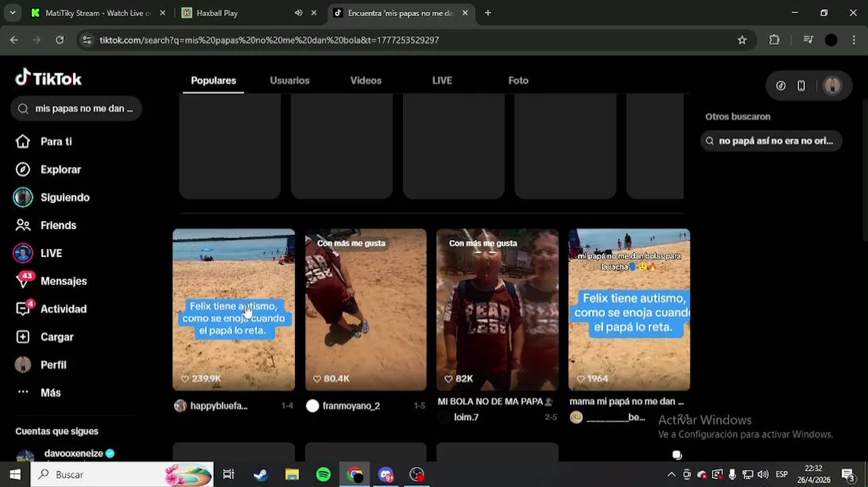The width and height of the screenshot is (868, 487).
Task: Click the phone app icon in top-right pill
Action: click(801, 86)
